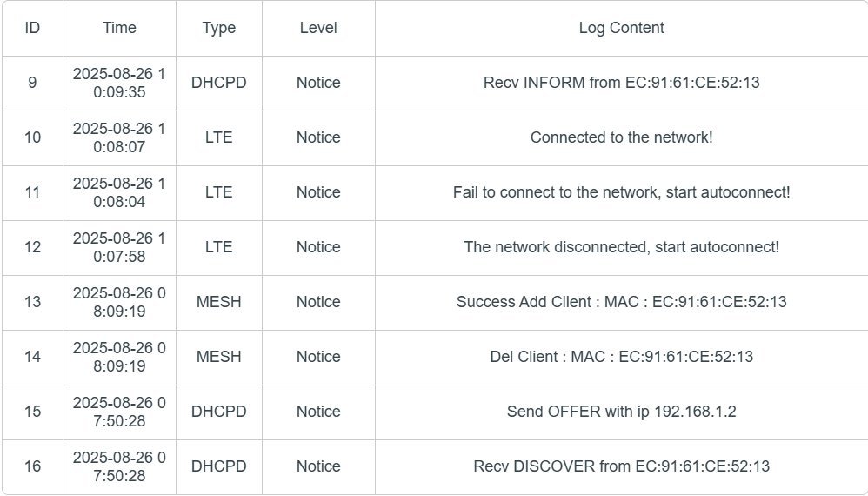Select the Recv INFORM log entry
This screenshot has height=496, width=868.
point(621,83)
